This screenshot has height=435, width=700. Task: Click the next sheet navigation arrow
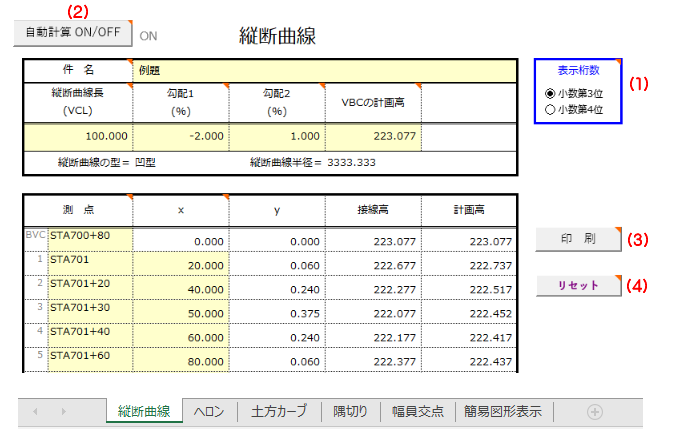[x=64, y=411]
